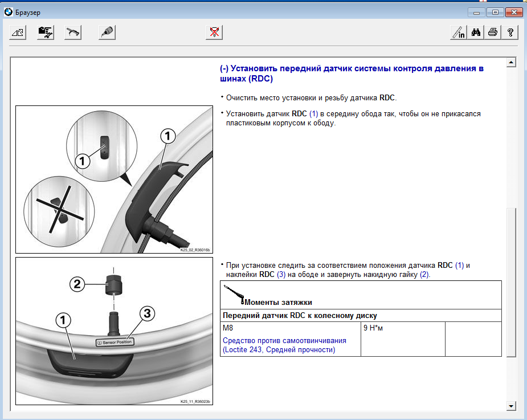Viewport: 527px width, 420px height.
Task: Click the glue tube toolbar icon
Action: pyautogui.click(x=106, y=32)
